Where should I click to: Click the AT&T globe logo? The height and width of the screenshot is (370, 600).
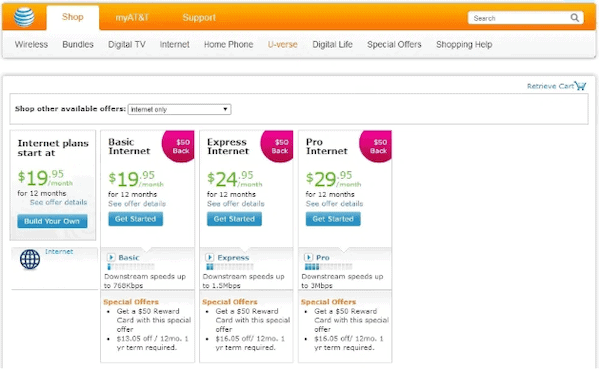[x=24, y=17]
